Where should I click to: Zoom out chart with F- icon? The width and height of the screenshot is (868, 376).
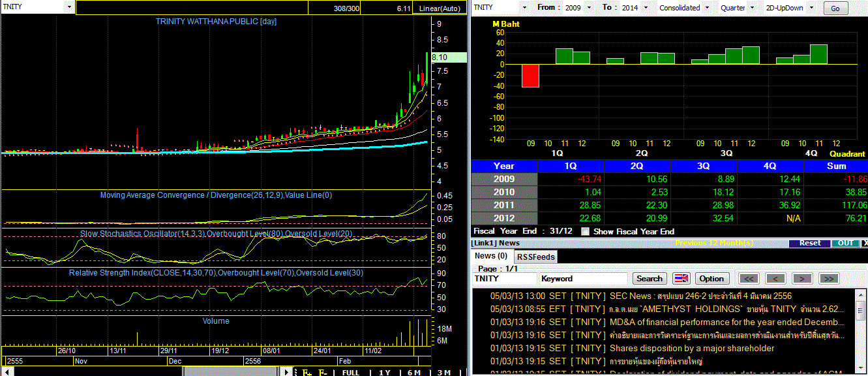322,372
